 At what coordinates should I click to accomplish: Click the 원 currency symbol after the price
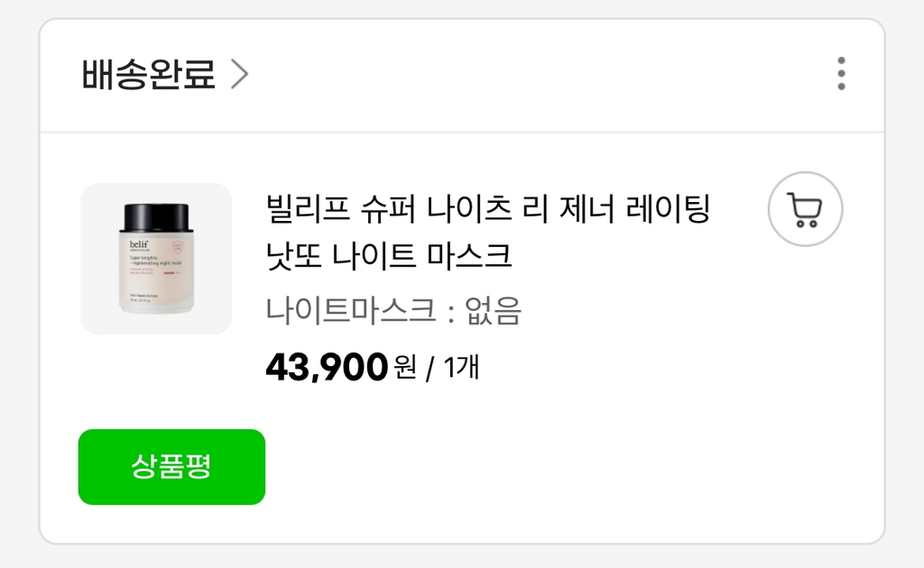[405, 368]
